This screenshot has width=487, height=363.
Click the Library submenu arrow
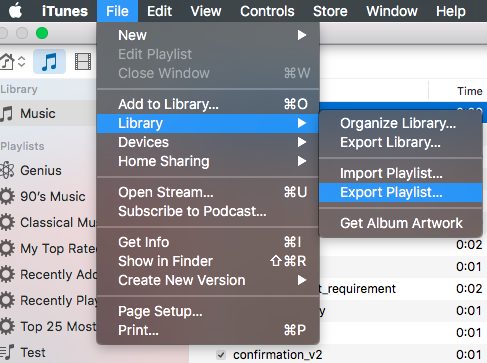(x=302, y=123)
